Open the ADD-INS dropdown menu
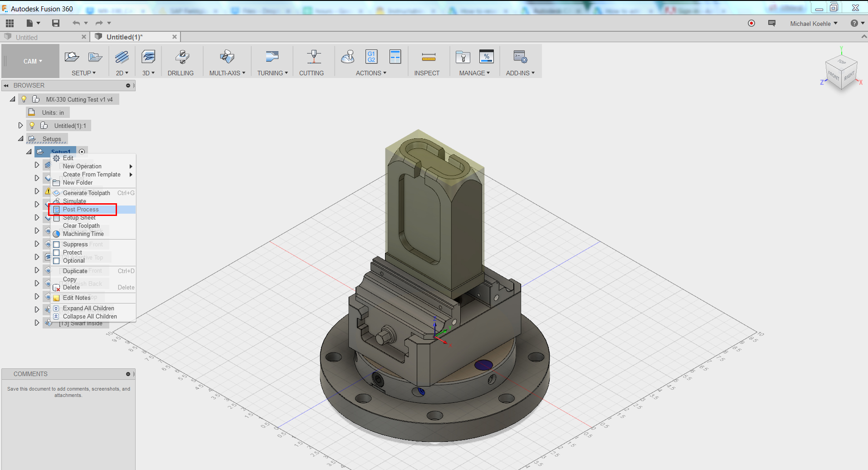The height and width of the screenshot is (470, 868). click(521, 73)
